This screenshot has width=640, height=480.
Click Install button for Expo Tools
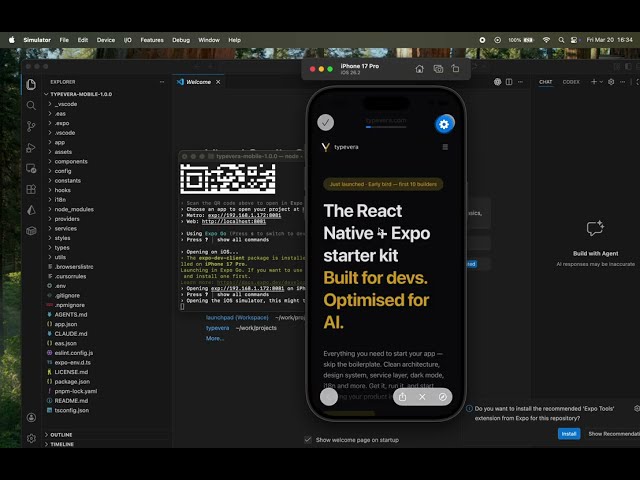pos(569,433)
